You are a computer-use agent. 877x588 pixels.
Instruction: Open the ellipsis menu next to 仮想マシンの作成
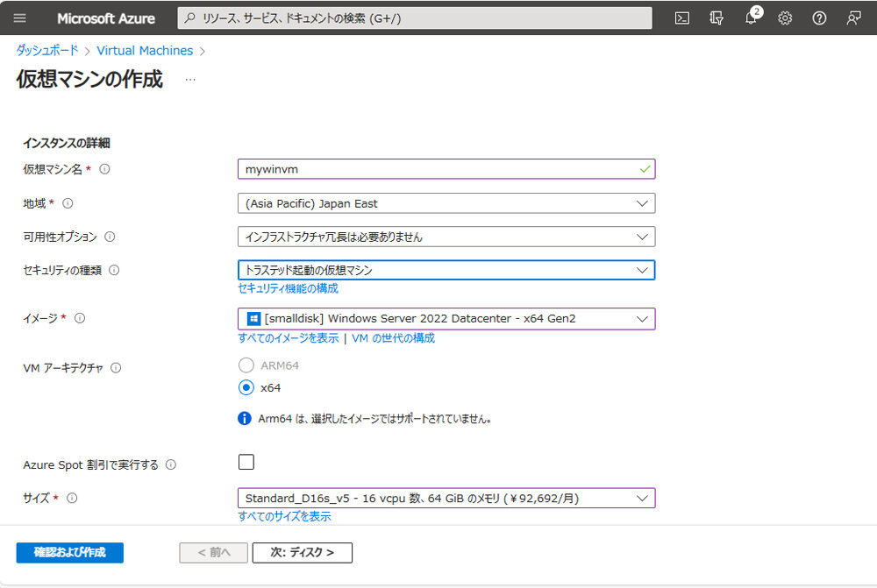pos(190,80)
